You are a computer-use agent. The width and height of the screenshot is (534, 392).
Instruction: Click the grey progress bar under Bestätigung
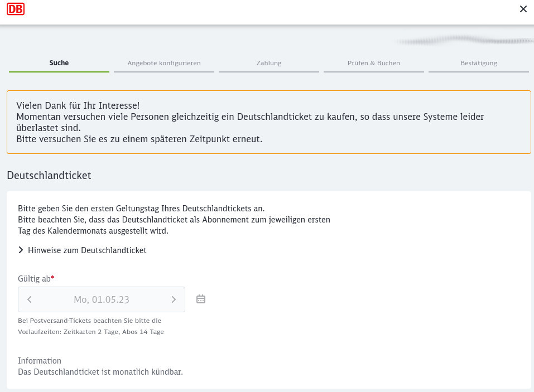tap(478, 72)
